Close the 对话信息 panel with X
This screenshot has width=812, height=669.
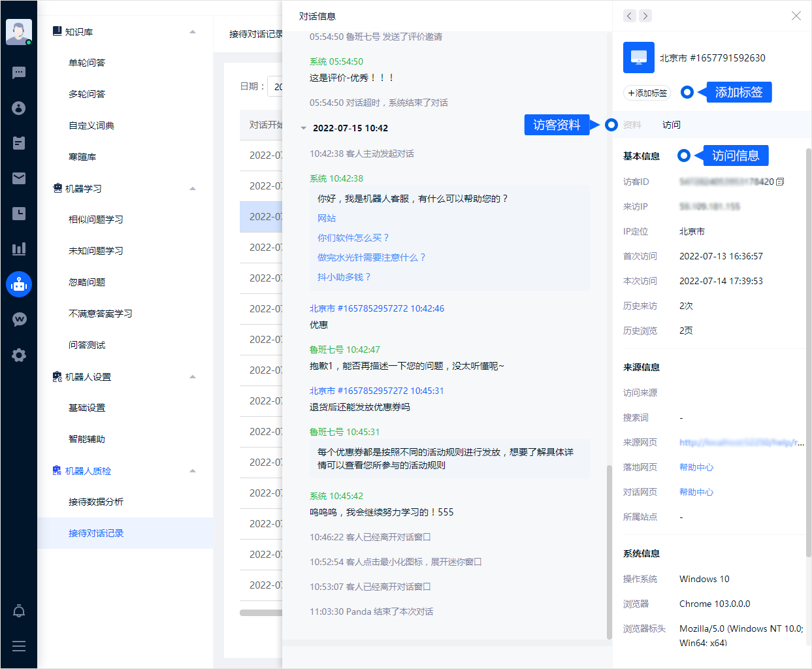click(796, 16)
